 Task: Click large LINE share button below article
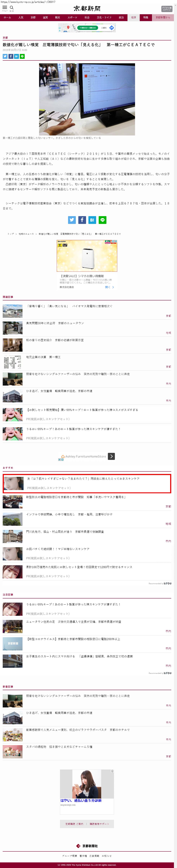103,220
